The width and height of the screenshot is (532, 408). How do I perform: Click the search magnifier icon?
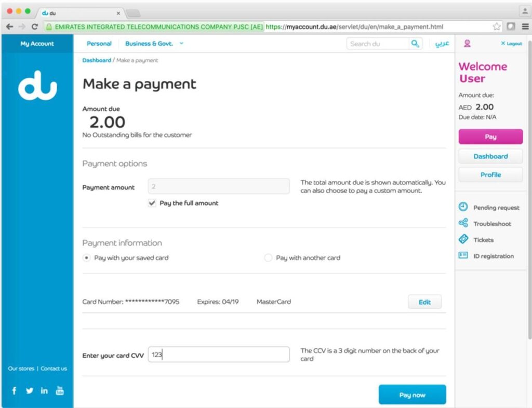pos(415,44)
